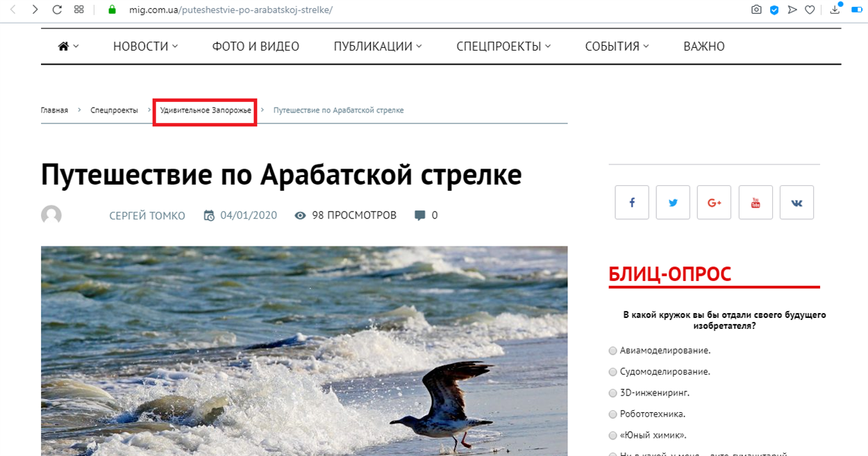Open the YouTube channel
The height and width of the screenshot is (456, 868).
pyautogui.click(x=756, y=203)
